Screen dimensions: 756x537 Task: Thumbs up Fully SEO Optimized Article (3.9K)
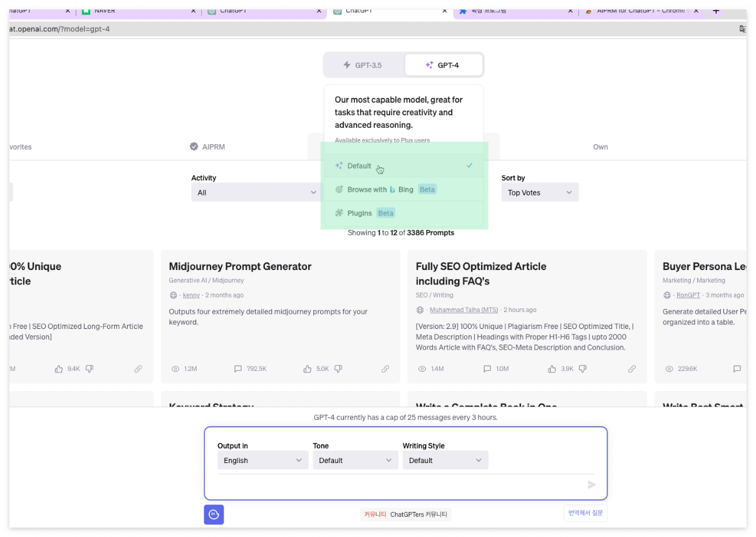(x=552, y=369)
